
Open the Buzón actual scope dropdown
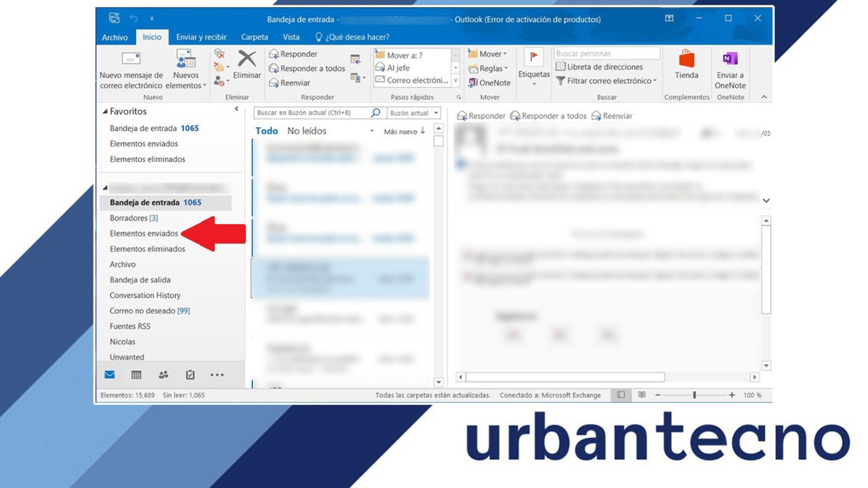point(414,113)
